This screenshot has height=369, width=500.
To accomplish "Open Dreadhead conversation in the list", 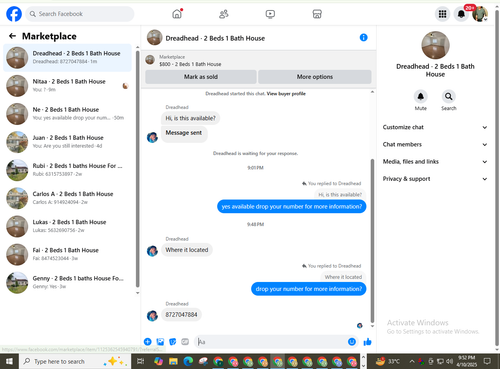I will (x=68, y=58).
